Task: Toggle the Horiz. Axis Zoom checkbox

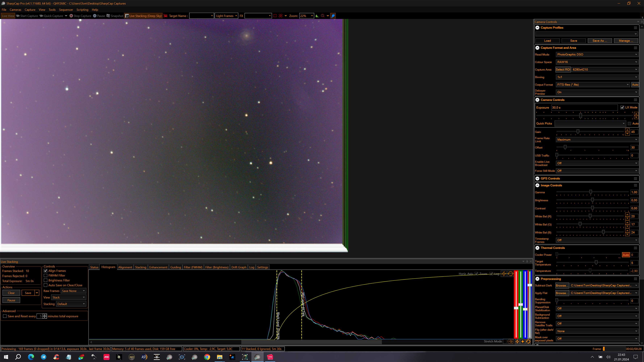Action: [476, 274]
